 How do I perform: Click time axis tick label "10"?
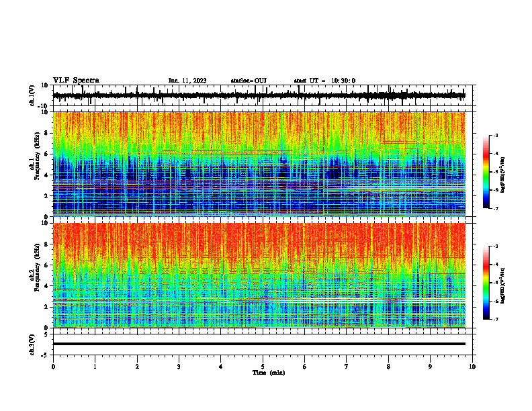tap(472, 367)
